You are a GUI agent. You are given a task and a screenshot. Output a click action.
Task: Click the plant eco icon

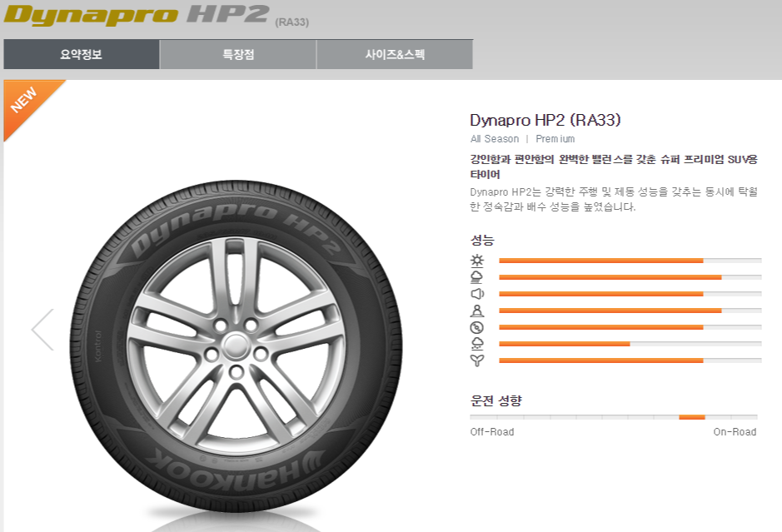(x=477, y=360)
